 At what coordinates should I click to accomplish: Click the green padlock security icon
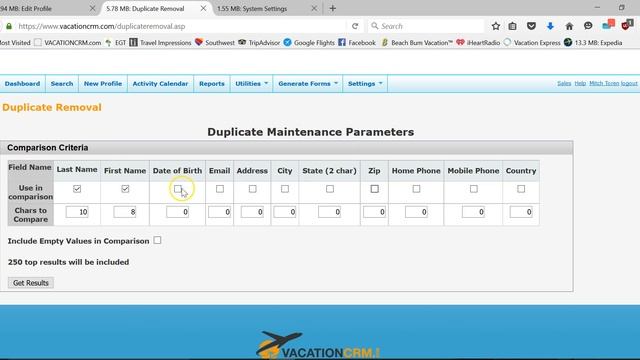(9, 26)
